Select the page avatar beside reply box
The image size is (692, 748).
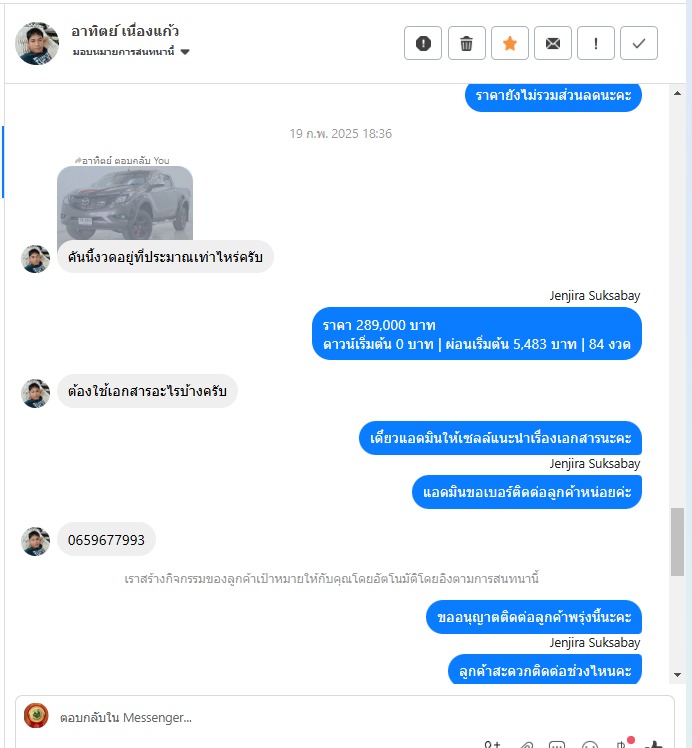36,716
